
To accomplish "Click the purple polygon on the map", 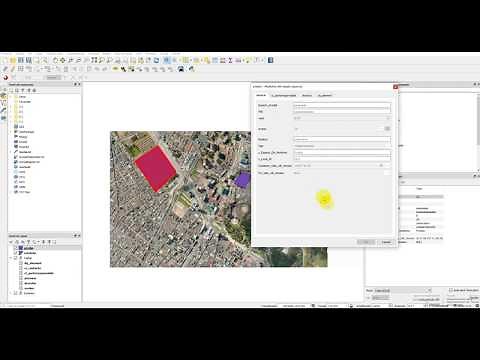I will tap(242, 180).
